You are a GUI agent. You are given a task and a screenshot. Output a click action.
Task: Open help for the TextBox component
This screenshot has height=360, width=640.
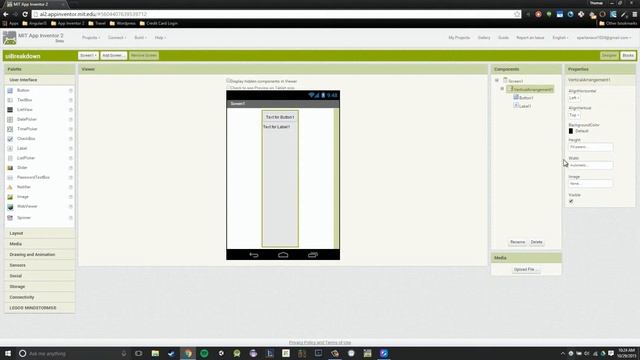click(x=71, y=100)
